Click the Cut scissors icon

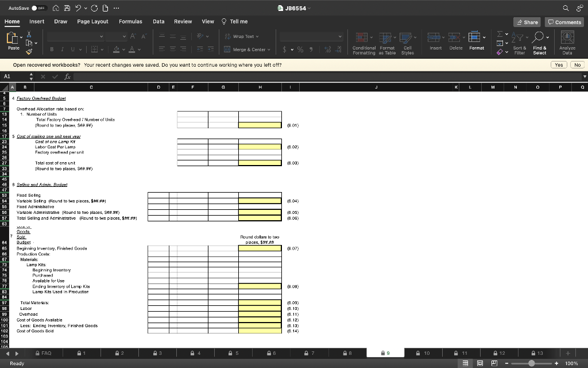(x=29, y=34)
